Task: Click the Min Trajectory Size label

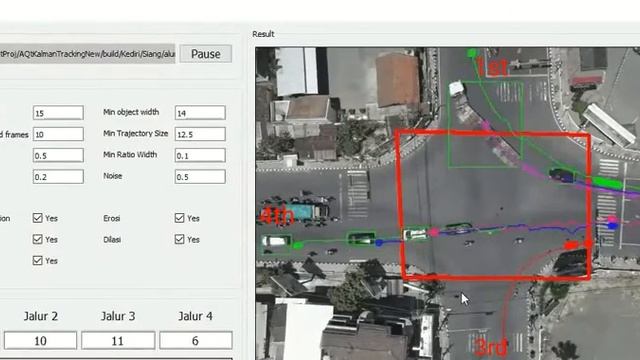Action: [136, 133]
